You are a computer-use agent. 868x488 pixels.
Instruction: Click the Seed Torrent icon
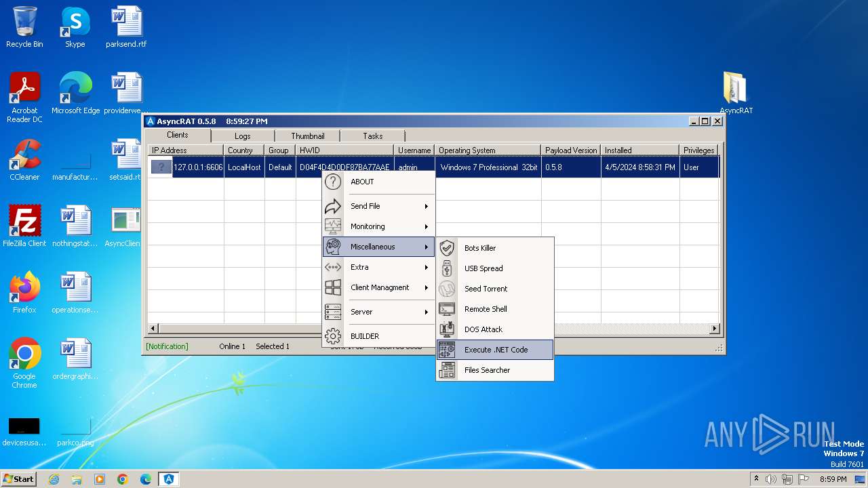[446, 289]
